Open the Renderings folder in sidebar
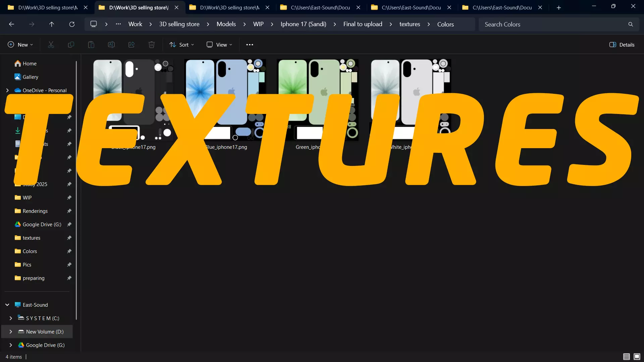 35,211
